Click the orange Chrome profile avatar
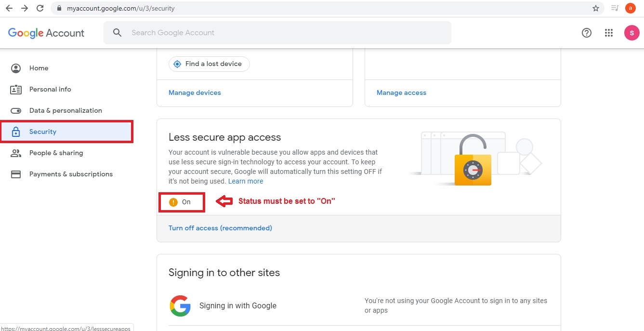Screen dimensions: 644x331 point(630,8)
